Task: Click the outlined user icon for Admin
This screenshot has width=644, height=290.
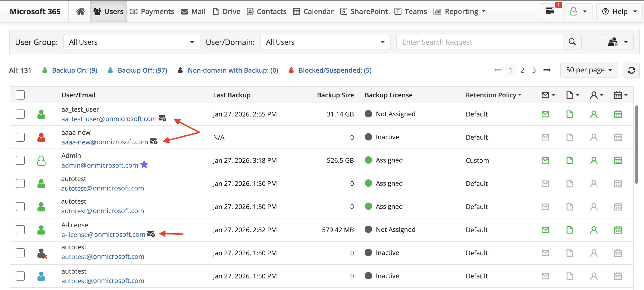Action: (x=41, y=161)
